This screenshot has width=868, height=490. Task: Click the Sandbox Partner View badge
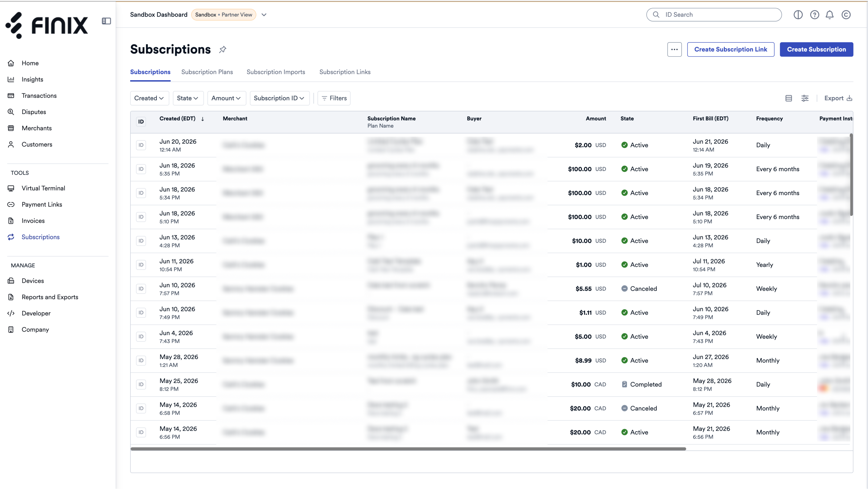pyautogui.click(x=223, y=15)
